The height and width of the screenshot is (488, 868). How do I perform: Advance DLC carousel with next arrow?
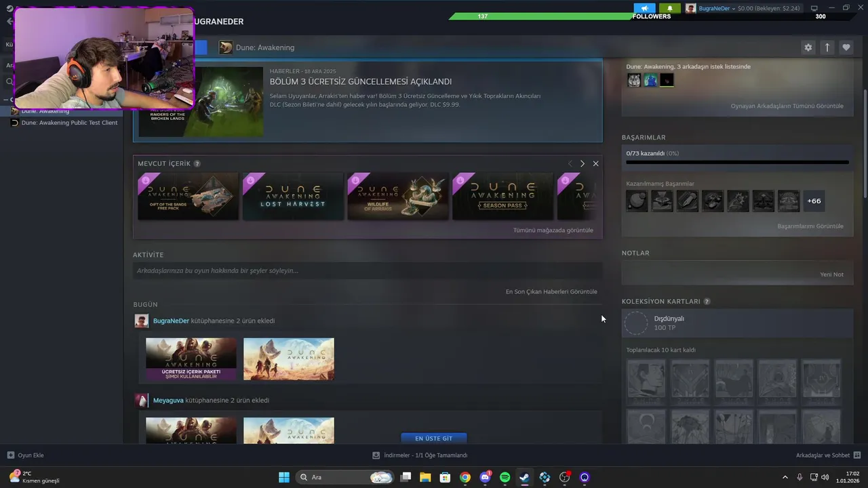coord(582,163)
